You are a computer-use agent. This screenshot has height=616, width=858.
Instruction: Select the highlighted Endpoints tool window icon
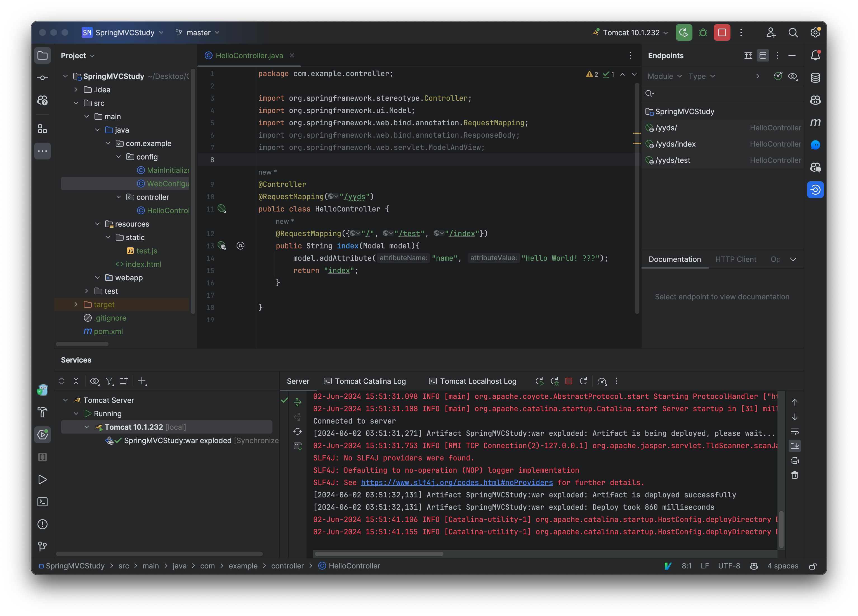click(815, 190)
